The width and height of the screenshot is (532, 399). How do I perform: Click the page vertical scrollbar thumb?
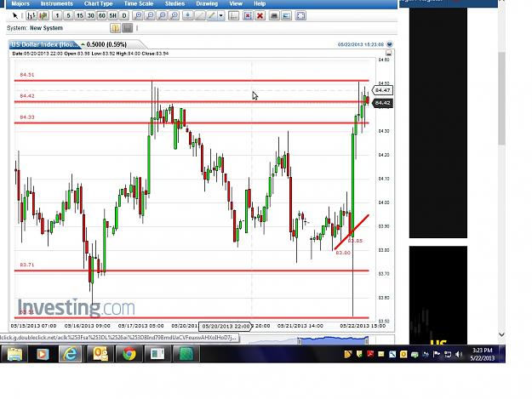pos(501,99)
